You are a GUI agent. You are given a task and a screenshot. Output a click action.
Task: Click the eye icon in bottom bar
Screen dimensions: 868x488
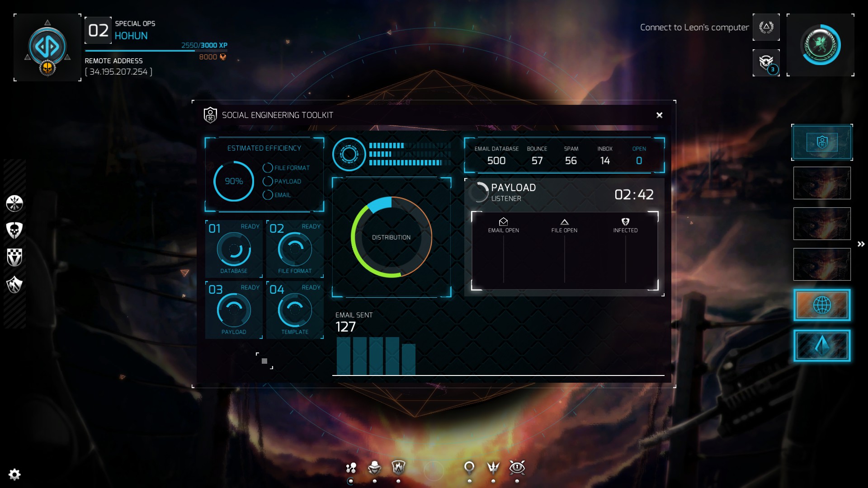pos(517,468)
